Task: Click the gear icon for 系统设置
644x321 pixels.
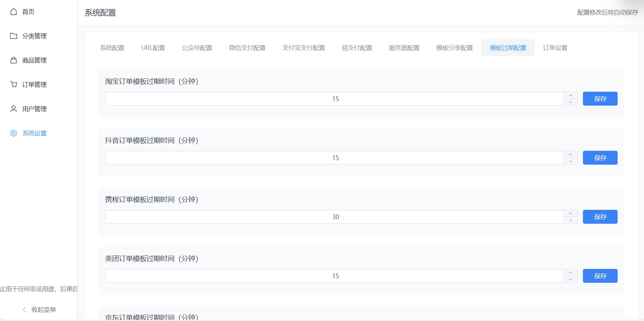Action: (14, 133)
